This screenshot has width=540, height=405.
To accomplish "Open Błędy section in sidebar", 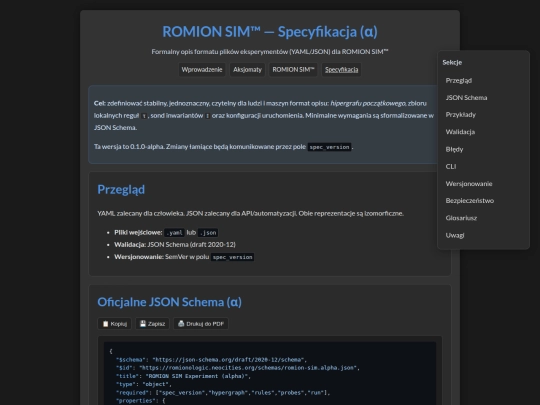I will click(x=454, y=149).
